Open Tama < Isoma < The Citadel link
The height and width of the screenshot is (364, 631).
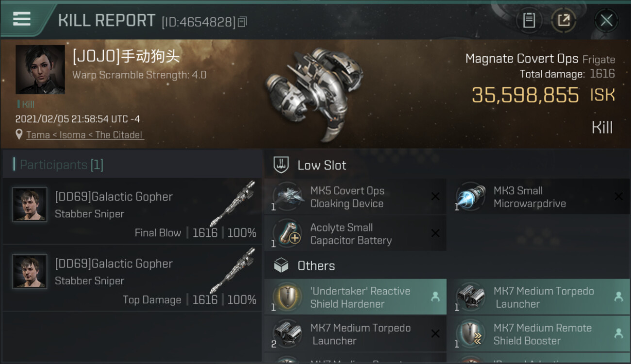click(x=85, y=135)
